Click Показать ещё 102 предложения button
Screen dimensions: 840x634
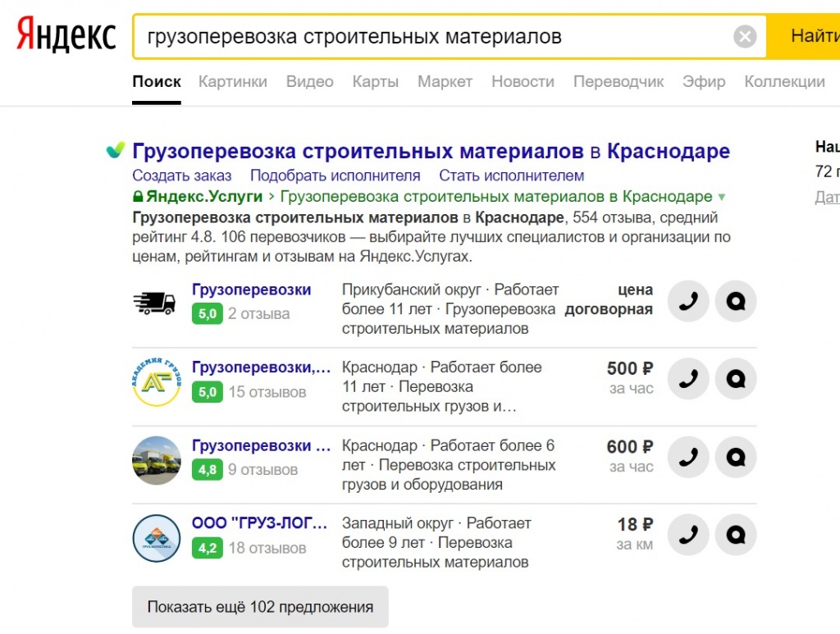click(260, 607)
